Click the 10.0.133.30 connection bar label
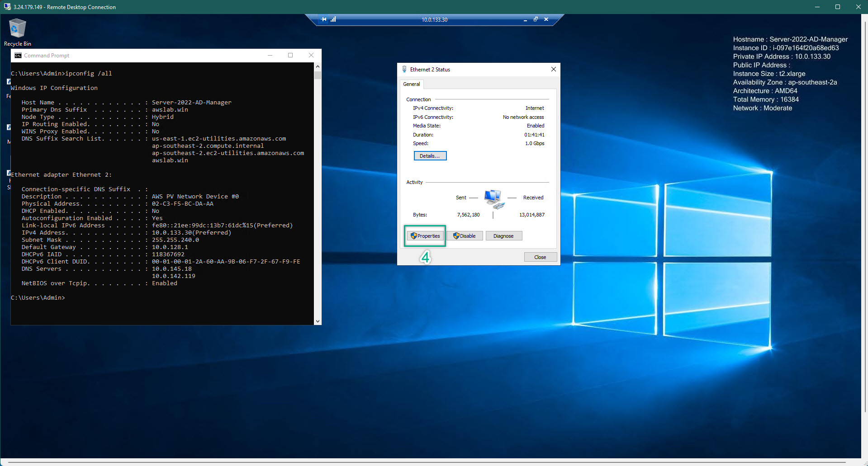 [x=434, y=19]
